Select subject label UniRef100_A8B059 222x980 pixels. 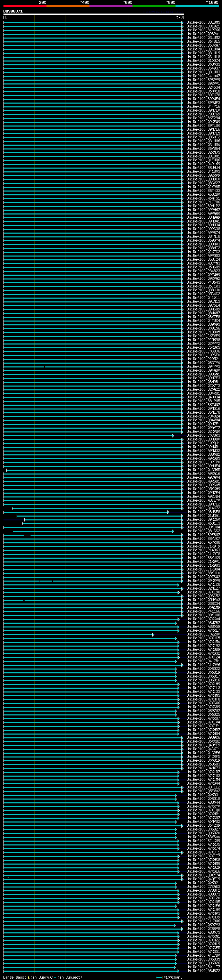coord(203,626)
